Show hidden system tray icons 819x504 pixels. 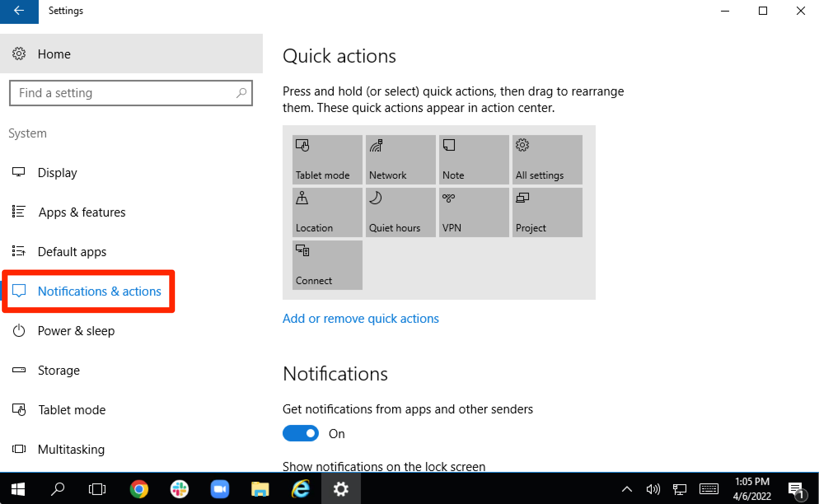pos(627,489)
